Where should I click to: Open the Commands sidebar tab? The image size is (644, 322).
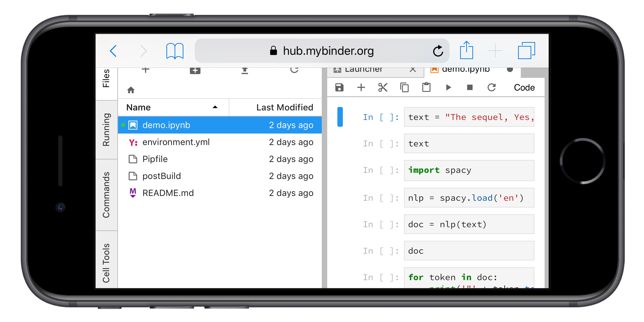pyautogui.click(x=106, y=195)
